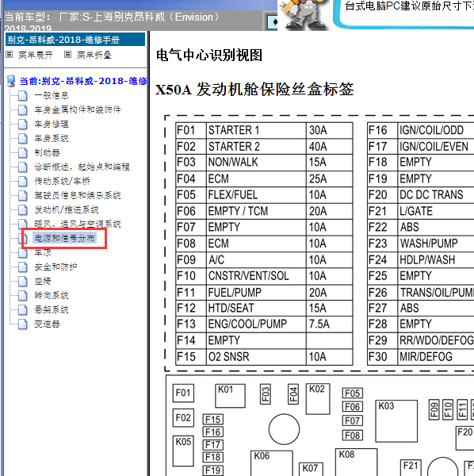Click the FLEX/FUEL cell in fuse table

[x=256, y=195]
